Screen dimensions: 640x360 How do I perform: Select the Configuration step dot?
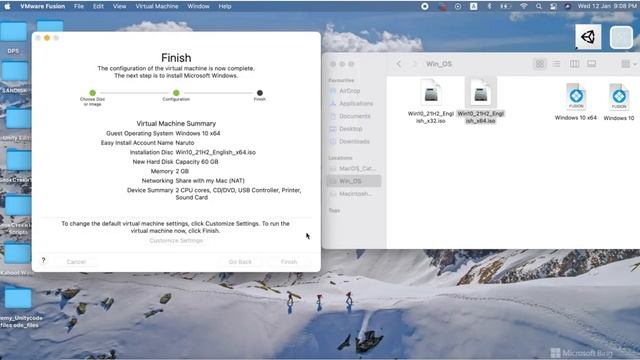[176, 93]
